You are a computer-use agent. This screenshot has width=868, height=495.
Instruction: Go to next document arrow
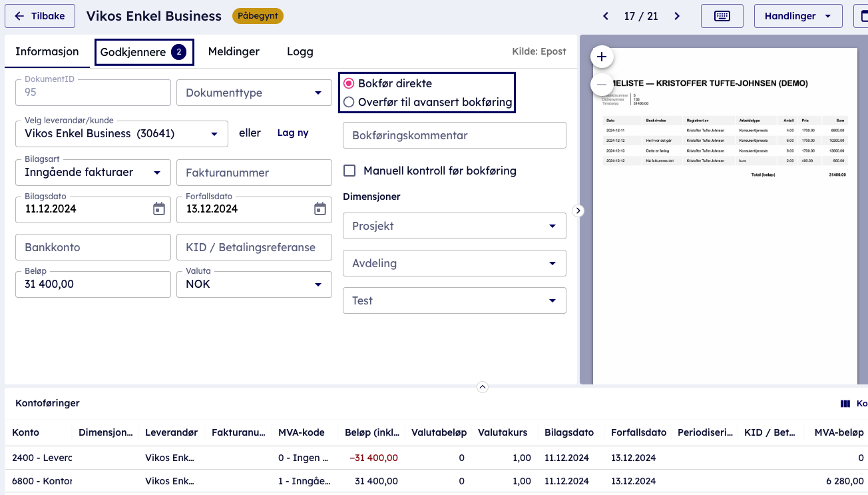tap(677, 16)
